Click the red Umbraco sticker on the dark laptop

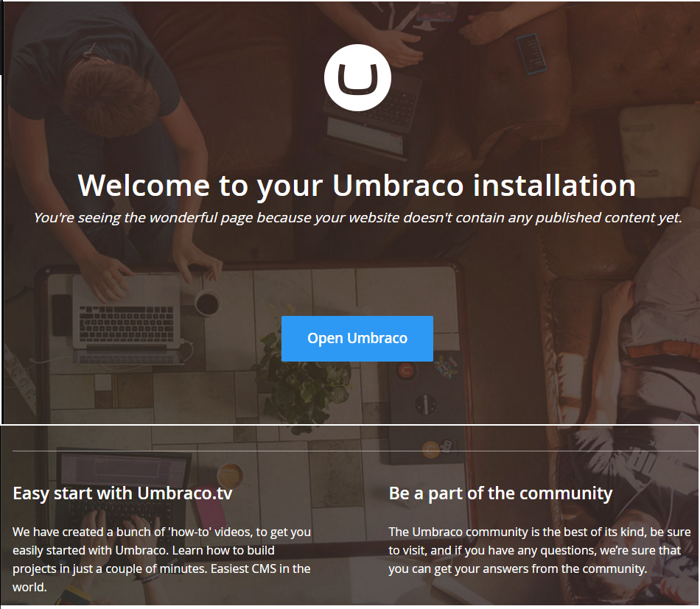[406, 370]
